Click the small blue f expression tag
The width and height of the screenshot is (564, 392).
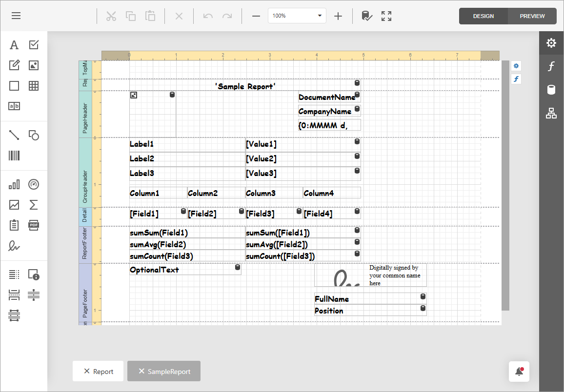point(516,79)
